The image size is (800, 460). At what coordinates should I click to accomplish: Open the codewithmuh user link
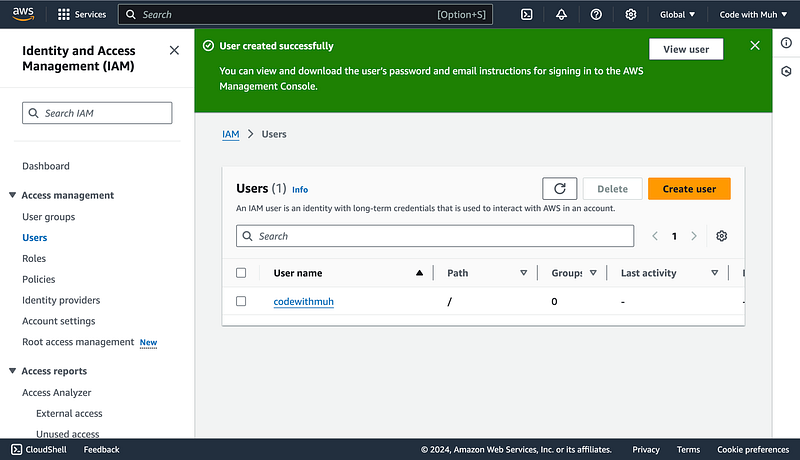tap(304, 301)
